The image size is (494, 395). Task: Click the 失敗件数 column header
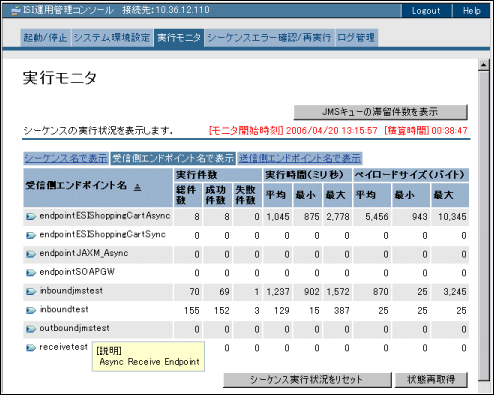247,195
